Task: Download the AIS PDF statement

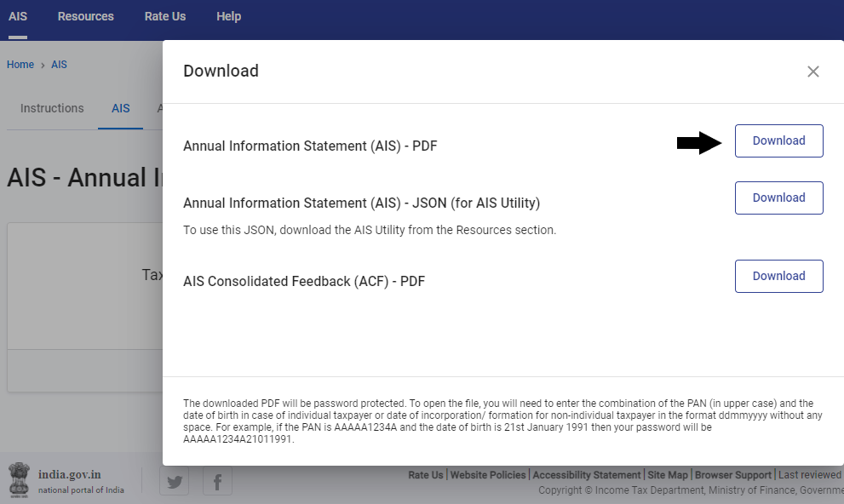Action: tap(778, 141)
